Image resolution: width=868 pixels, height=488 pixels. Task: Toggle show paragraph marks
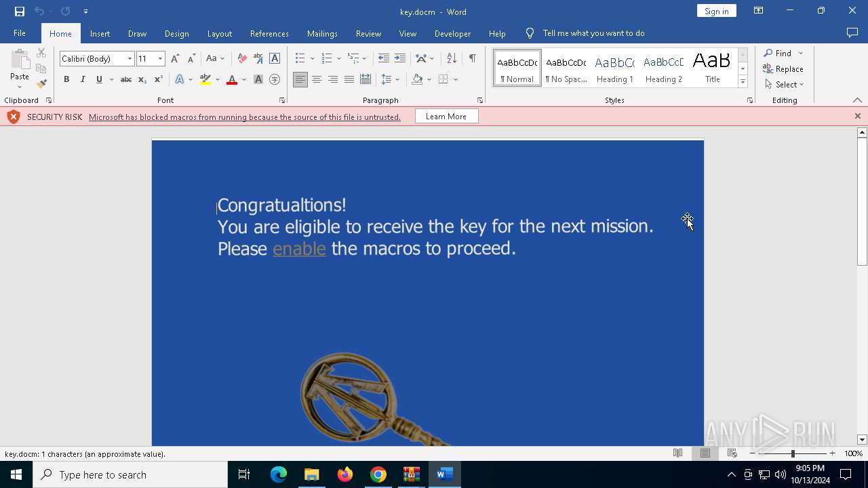[472, 58]
